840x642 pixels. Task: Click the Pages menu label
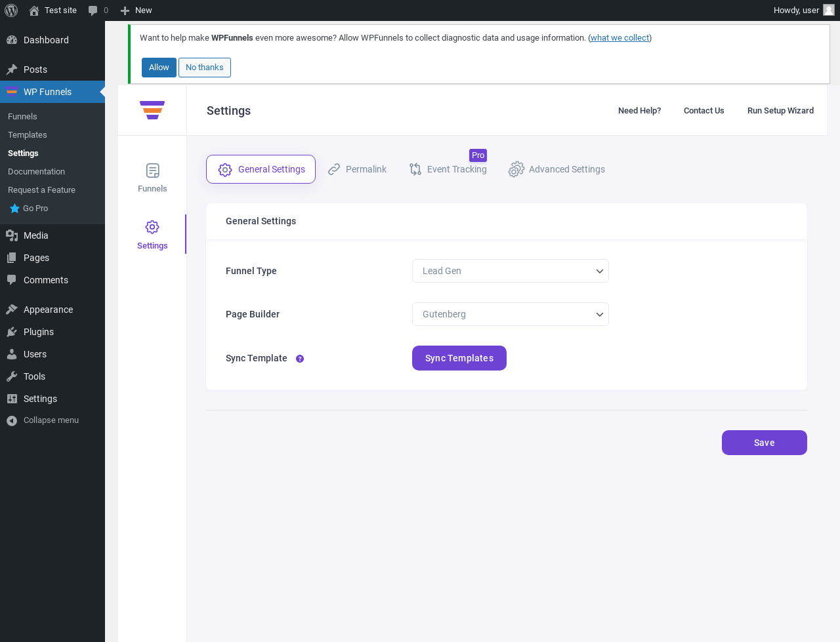click(x=36, y=258)
